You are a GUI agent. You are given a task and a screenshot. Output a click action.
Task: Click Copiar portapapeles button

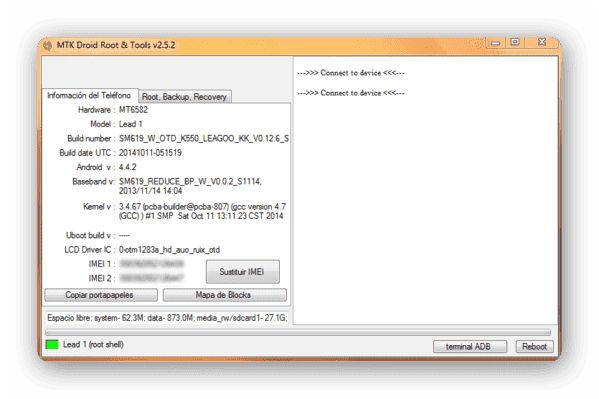[x=101, y=295]
